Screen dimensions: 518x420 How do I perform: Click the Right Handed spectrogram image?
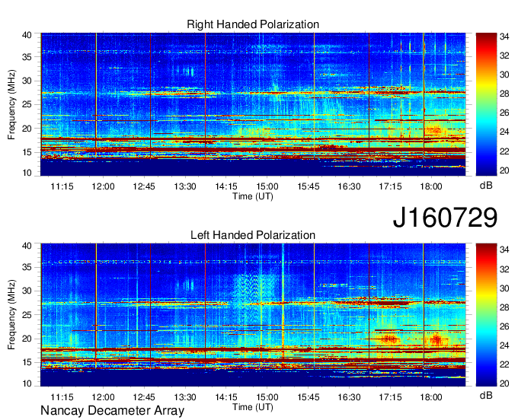[x=253, y=104]
